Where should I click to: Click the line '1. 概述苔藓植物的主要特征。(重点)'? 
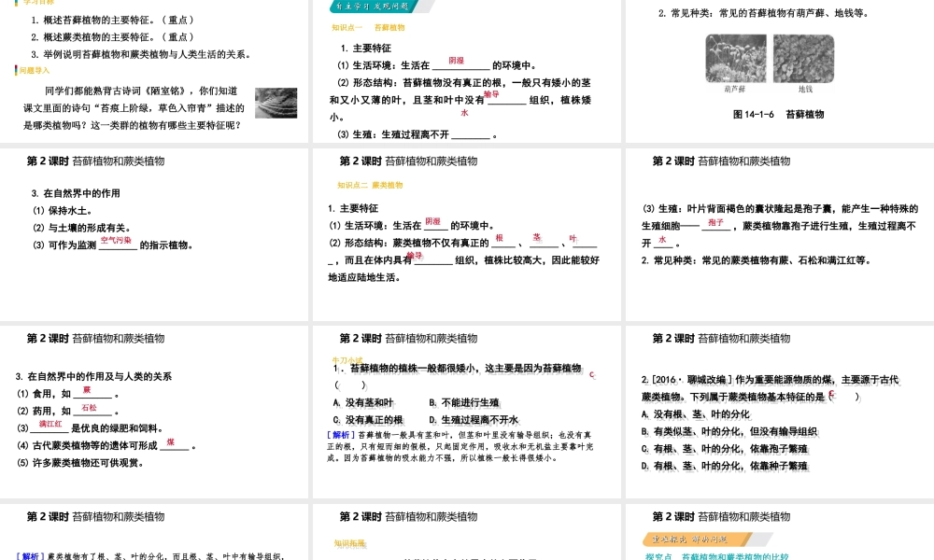[113, 21]
